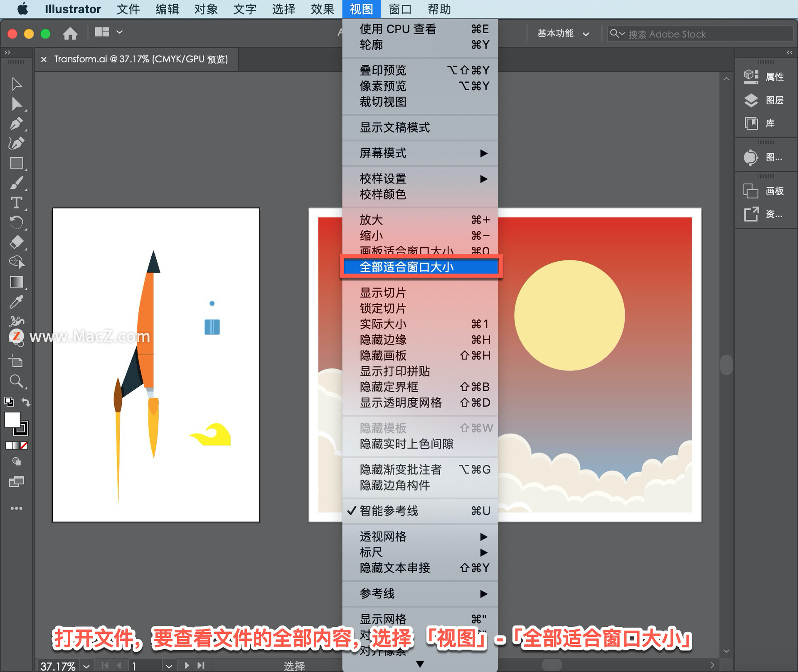Screen dimensions: 798x672
Task: Select the Rectangle tool
Action: click(x=16, y=163)
